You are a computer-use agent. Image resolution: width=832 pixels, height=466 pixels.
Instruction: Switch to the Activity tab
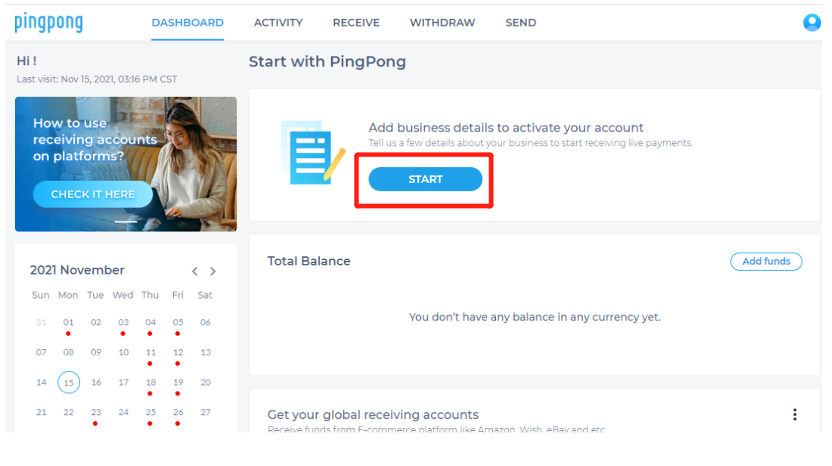278,22
